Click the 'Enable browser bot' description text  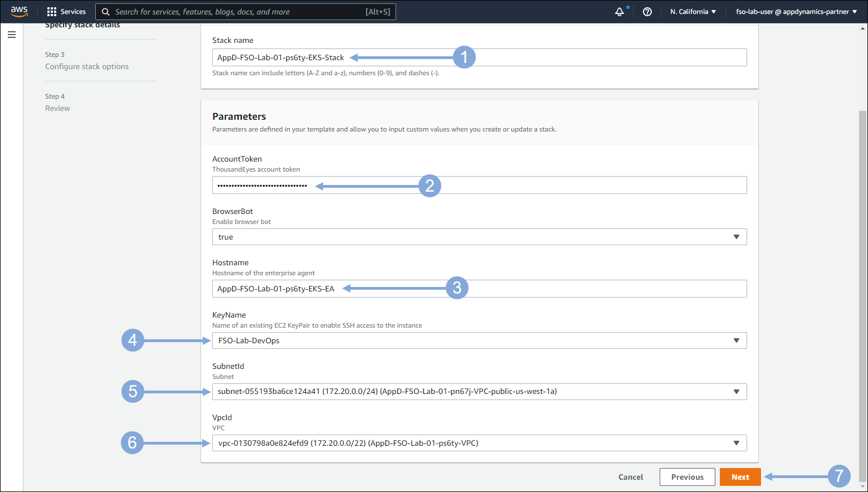[242, 222]
